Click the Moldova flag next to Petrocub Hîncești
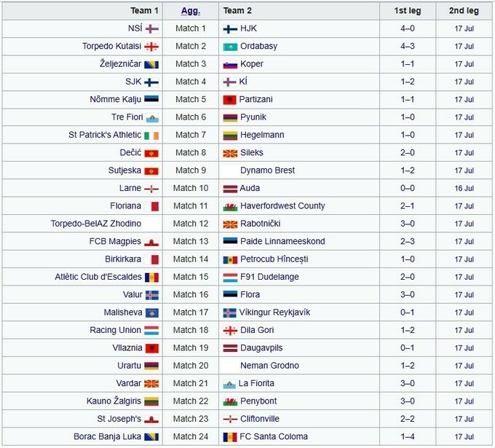The height and width of the screenshot is (448, 495). point(229,259)
